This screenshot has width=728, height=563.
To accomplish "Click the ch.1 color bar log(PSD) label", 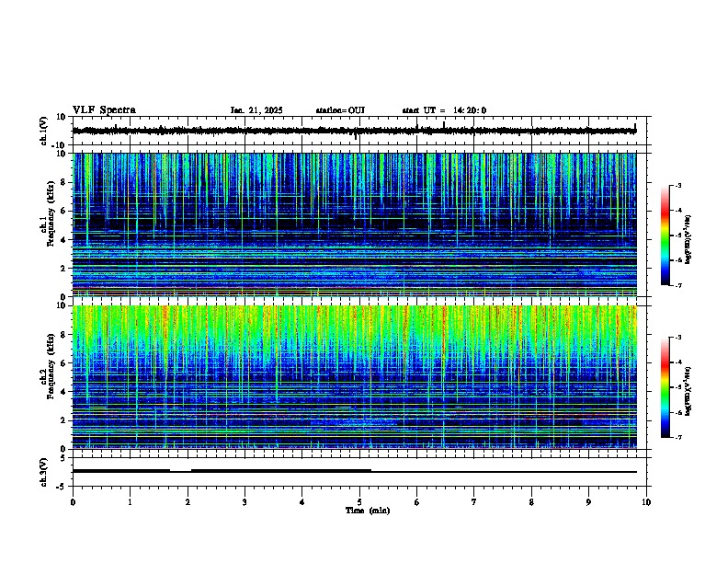I will click(x=688, y=239).
